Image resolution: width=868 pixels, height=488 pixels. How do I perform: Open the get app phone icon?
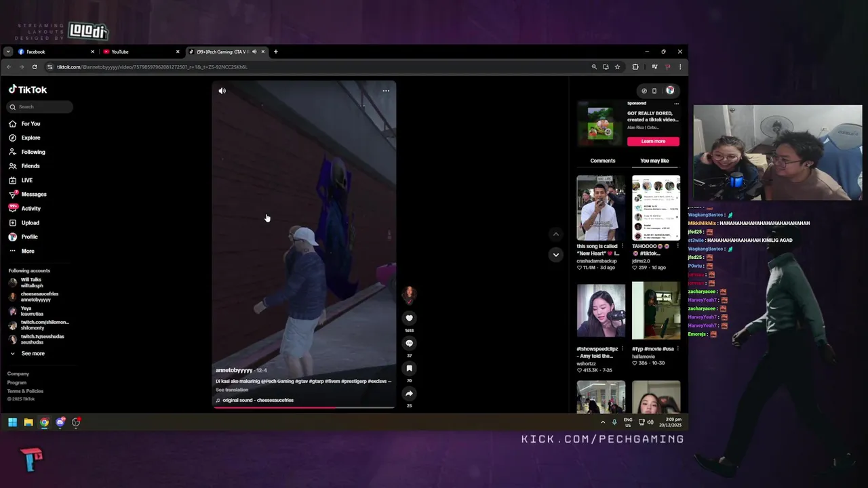click(654, 91)
